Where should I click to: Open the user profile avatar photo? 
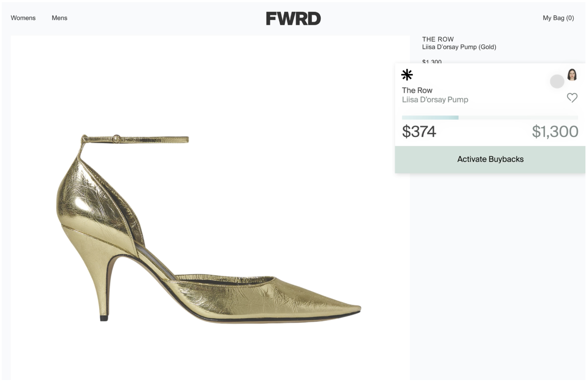(x=572, y=74)
